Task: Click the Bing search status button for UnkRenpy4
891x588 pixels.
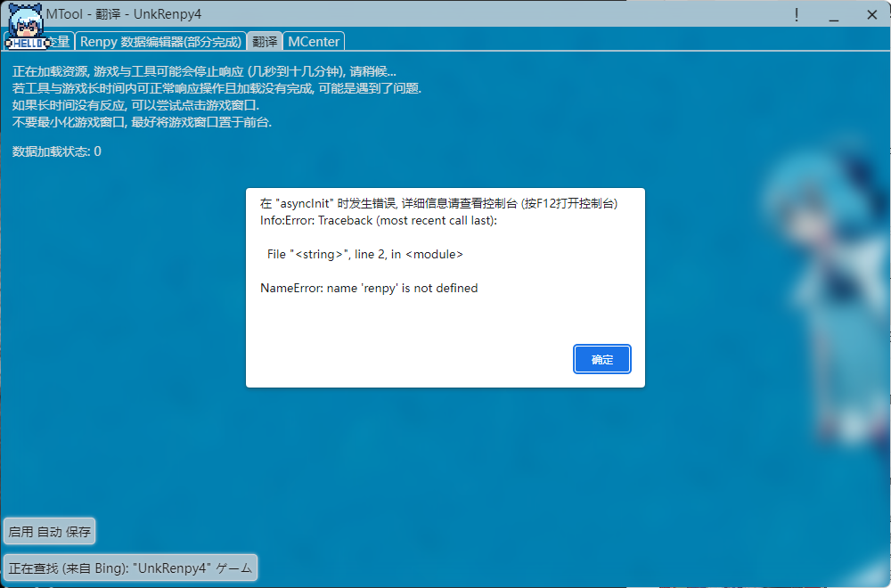Action: coord(130,568)
